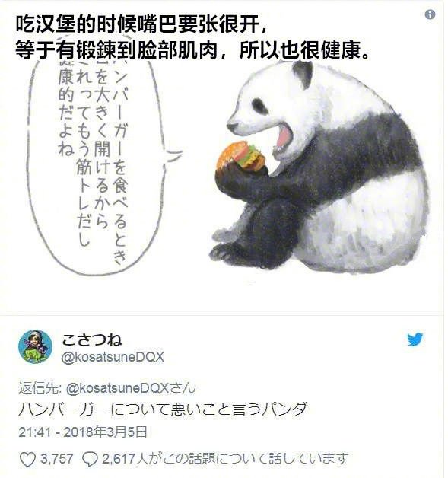Viewport: 448px width, 478px height.
Task: Open tweet timestamp 21:41 - 2018年3月5日
Action: tap(83, 432)
